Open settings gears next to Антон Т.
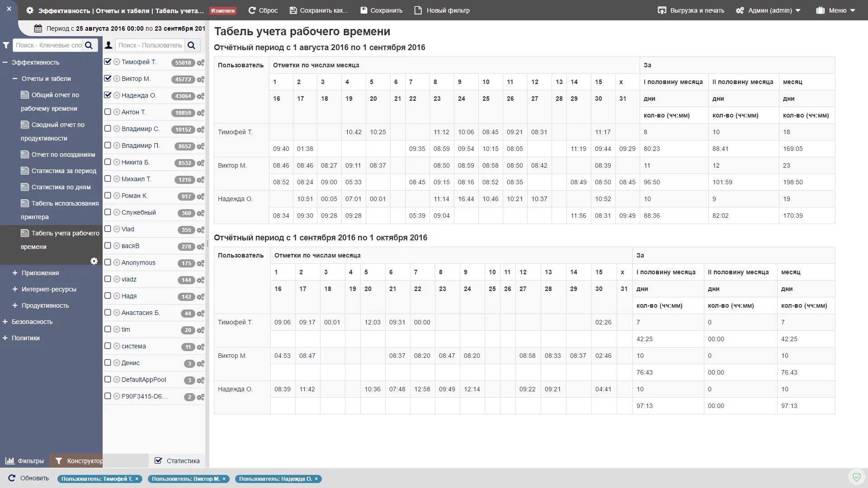Viewport: 868px width, 488px height. click(200, 113)
